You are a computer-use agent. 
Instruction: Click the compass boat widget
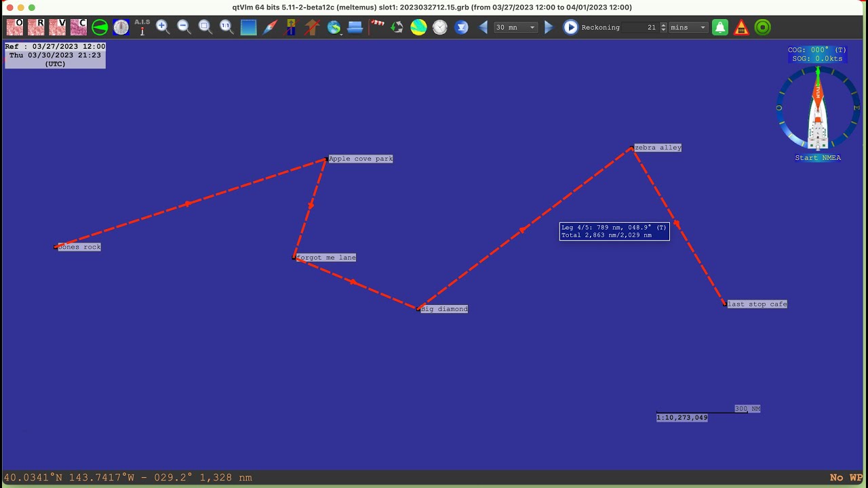point(818,108)
